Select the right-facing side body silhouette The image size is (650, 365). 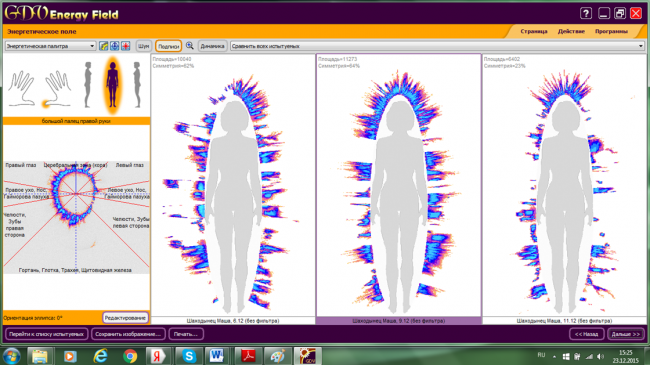tap(137, 85)
